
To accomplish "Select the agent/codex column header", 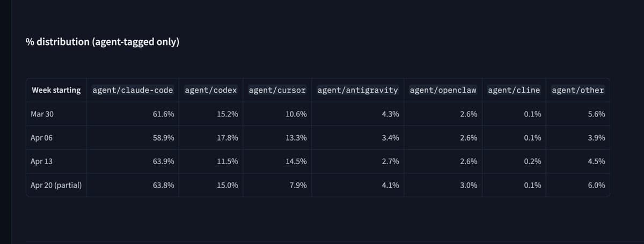I will coord(210,90).
